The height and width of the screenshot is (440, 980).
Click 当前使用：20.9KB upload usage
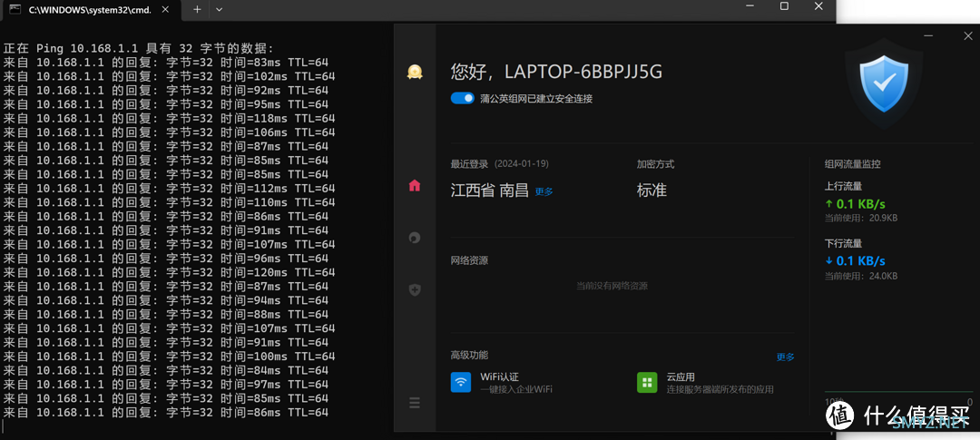coord(861,218)
